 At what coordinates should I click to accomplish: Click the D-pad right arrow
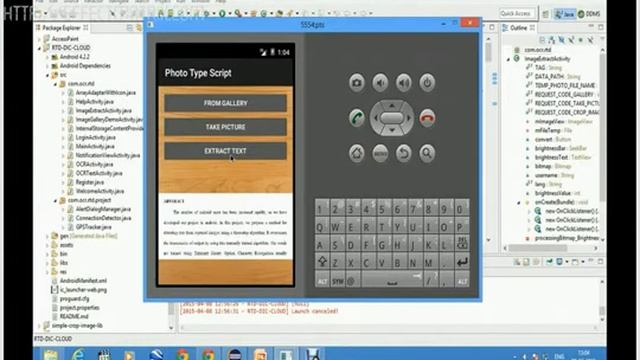click(x=408, y=118)
